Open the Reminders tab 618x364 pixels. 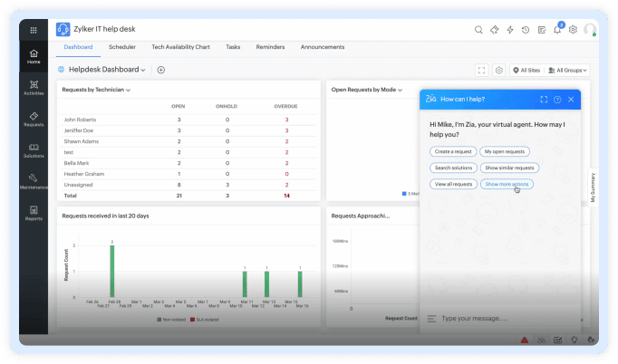pyautogui.click(x=270, y=47)
